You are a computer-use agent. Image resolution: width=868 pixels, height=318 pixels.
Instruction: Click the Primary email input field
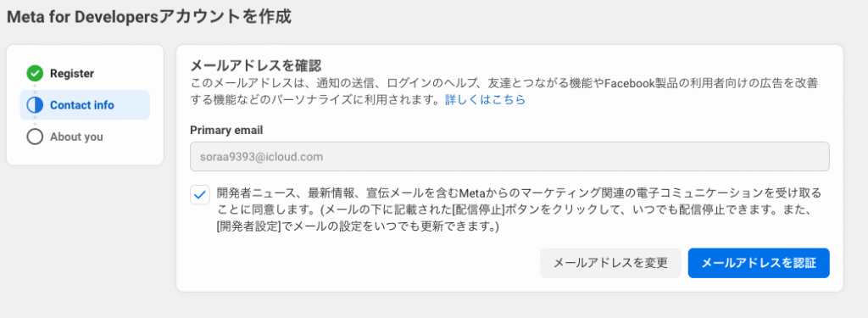(x=509, y=157)
